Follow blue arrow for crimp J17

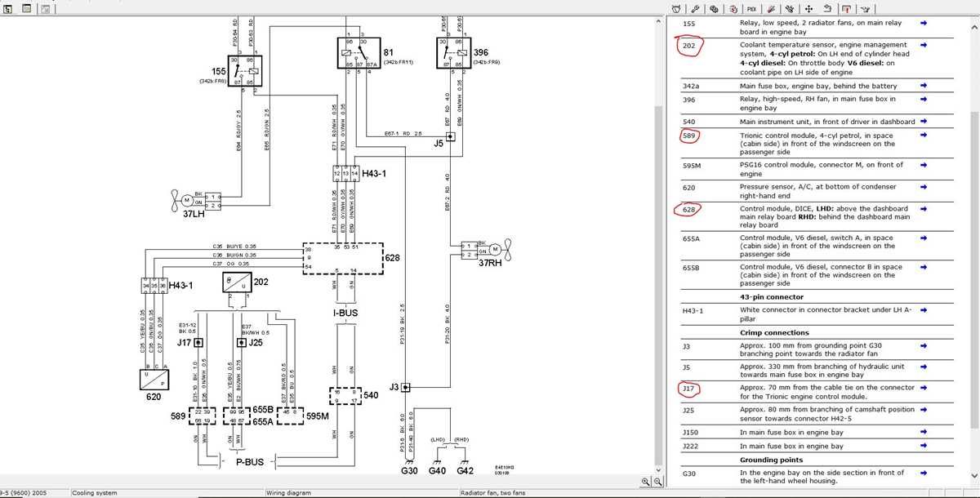point(923,388)
